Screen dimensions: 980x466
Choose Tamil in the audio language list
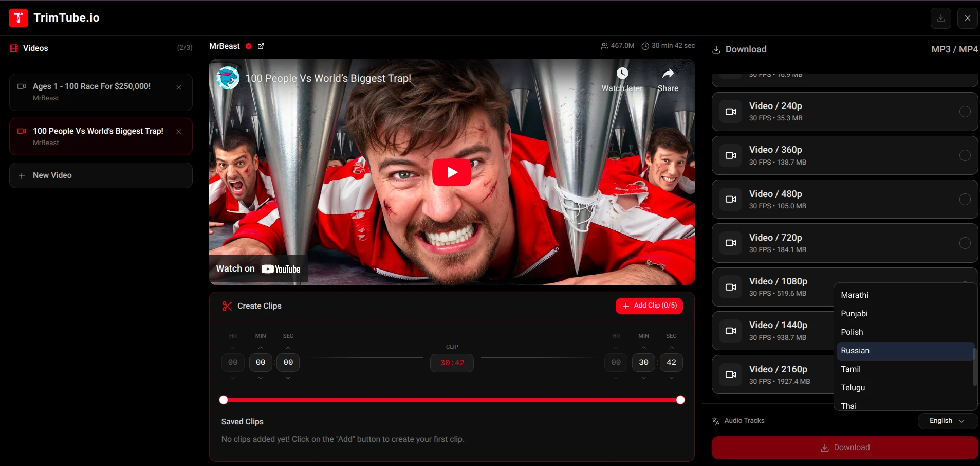tap(850, 369)
